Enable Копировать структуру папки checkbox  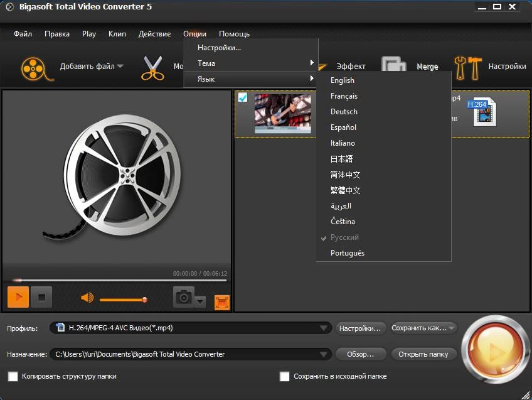13,376
